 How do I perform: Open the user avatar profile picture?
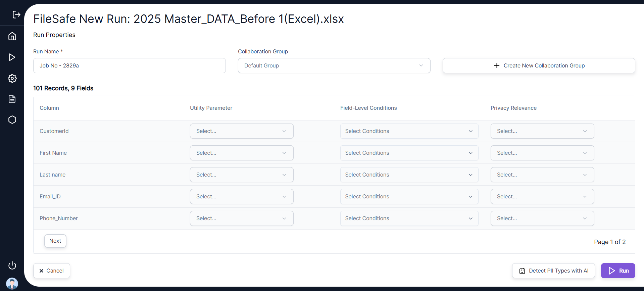click(x=12, y=284)
